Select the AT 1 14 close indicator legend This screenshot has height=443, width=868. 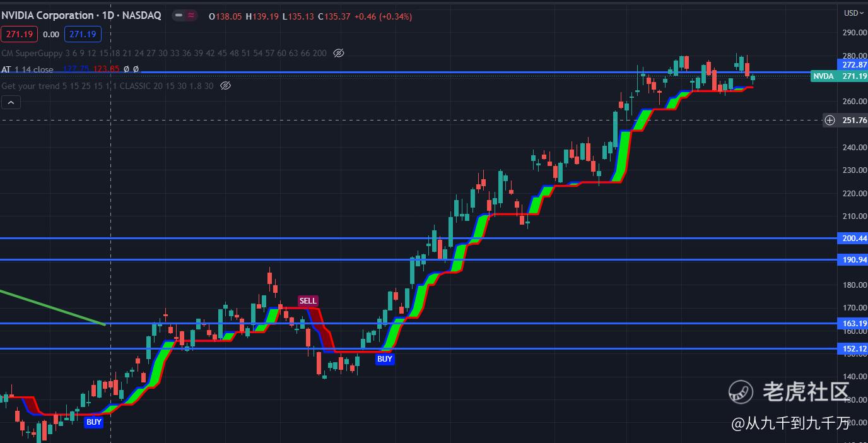(27, 69)
